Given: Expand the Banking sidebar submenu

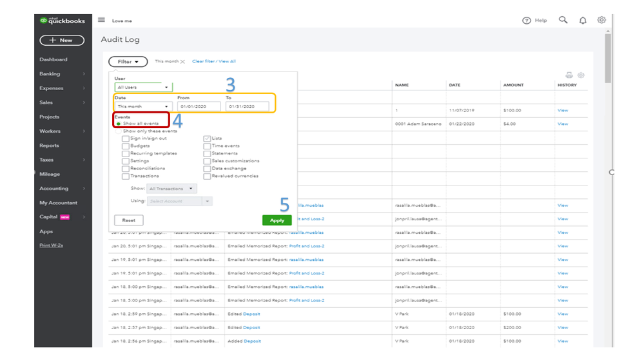Looking at the screenshot, I should [x=84, y=74].
